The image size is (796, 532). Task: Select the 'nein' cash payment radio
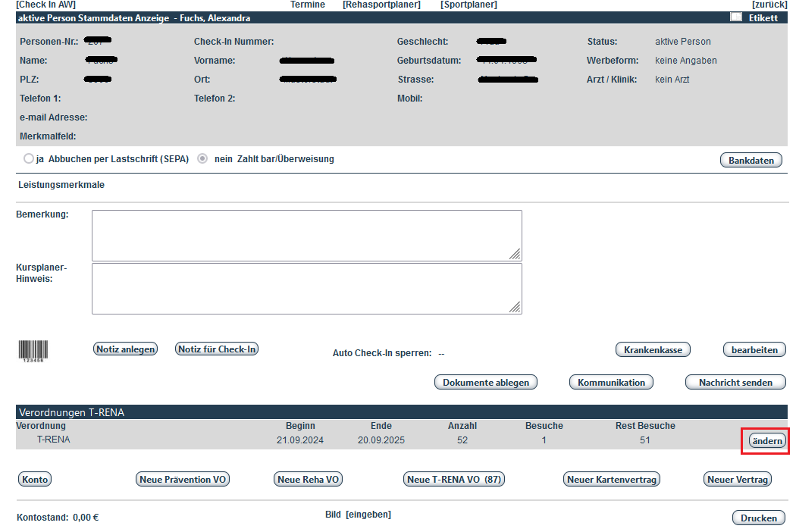pyautogui.click(x=202, y=159)
